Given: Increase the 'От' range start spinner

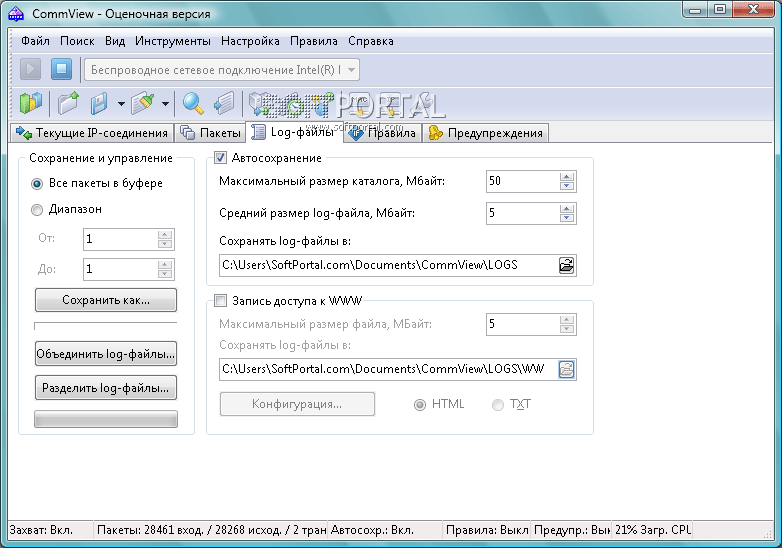Looking at the screenshot, I should [165, 234].
